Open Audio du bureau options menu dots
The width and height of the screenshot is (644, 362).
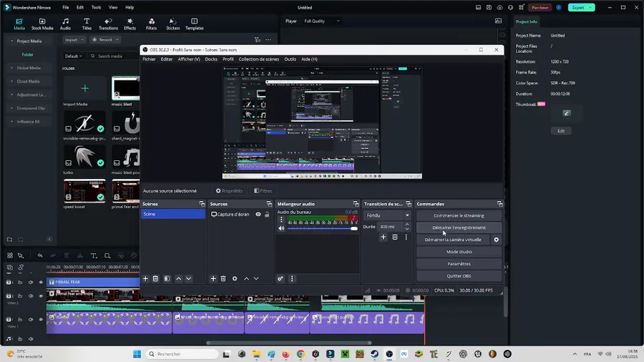click(281, 220)
